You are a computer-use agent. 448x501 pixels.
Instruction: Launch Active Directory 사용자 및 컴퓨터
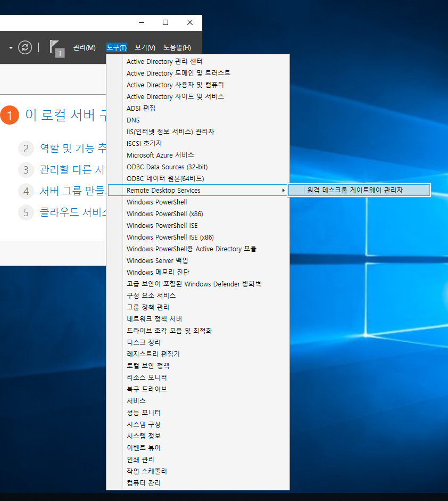pyautogui.click(x=198, y=85)
